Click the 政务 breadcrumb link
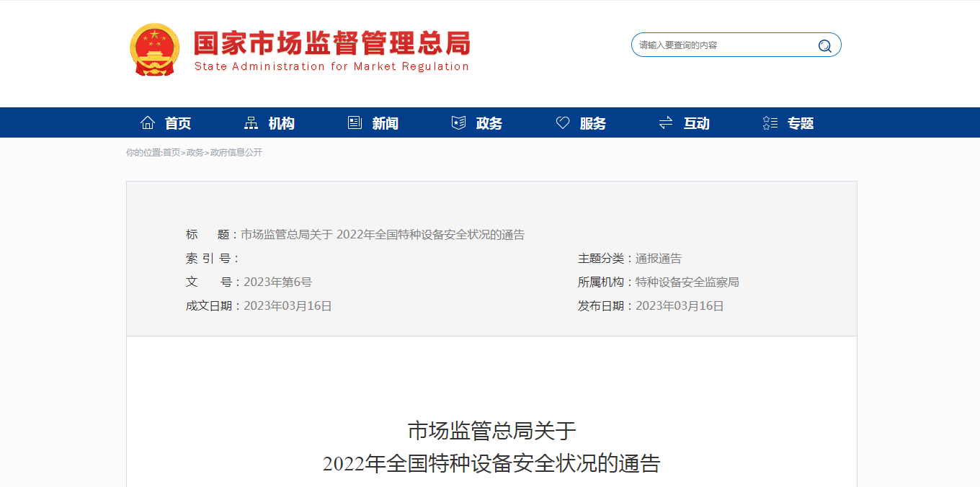The width and height of the screenshot is (980, 487). pos(195,153)
